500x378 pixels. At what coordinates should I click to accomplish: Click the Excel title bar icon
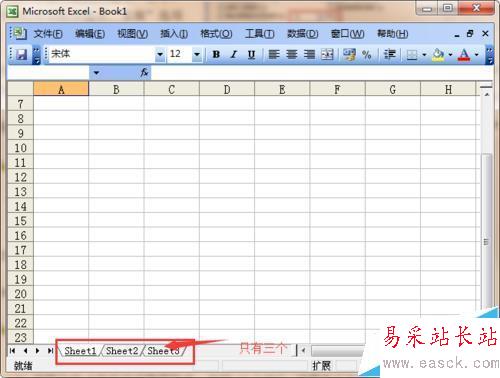[x=13, y=12]
